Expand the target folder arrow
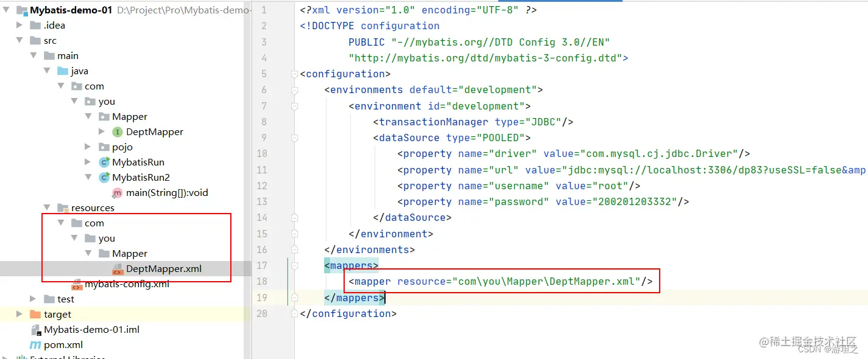 (x=19, y=314)
